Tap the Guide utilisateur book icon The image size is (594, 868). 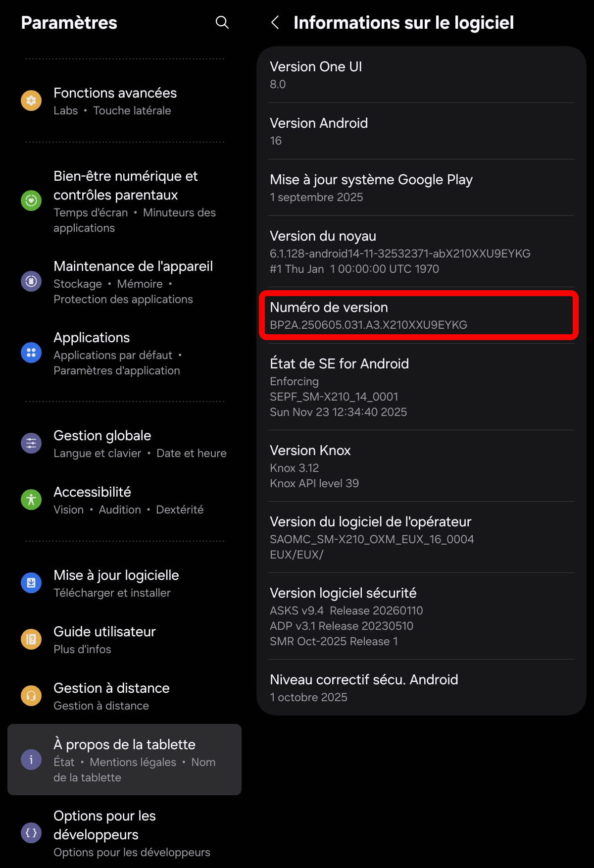pyautogui.click(x=31, y=639)
